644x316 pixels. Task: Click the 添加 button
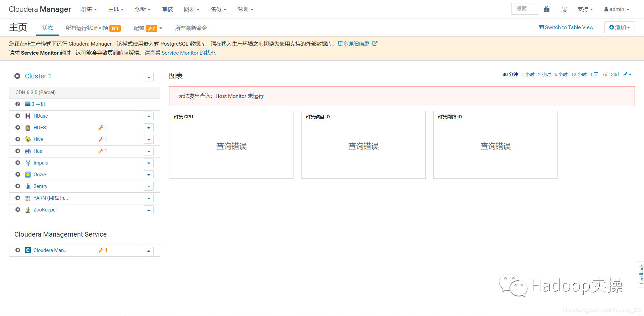coord(620,27)
